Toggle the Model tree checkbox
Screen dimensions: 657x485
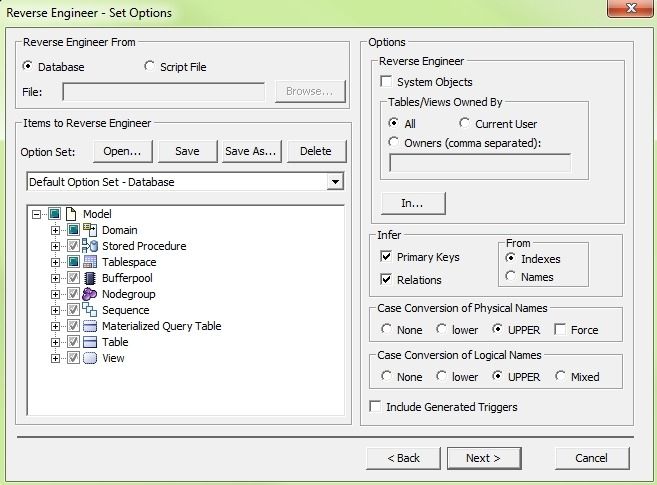point(54,214)
